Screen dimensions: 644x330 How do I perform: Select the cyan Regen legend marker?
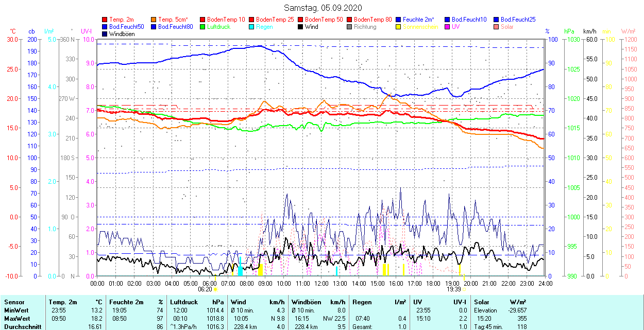click(252, 27)
